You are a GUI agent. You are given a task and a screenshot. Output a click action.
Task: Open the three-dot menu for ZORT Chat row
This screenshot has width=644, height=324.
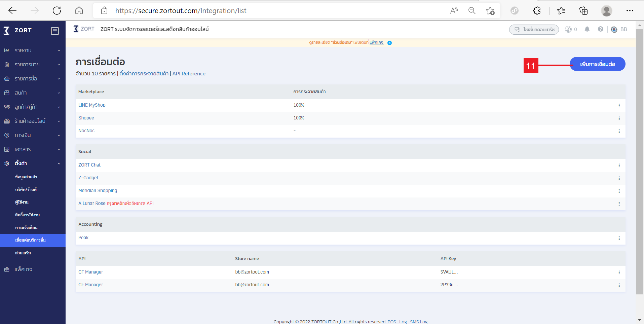(619, 165)
